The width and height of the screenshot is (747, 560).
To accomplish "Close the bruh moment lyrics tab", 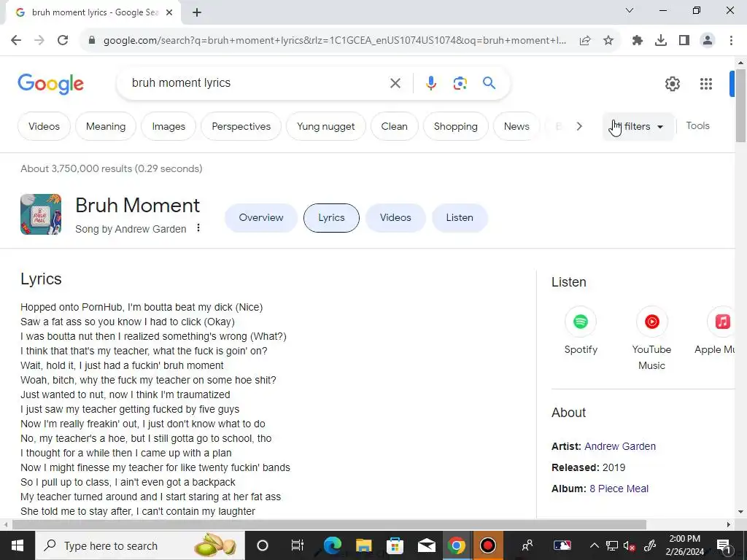I will (169, 12).
